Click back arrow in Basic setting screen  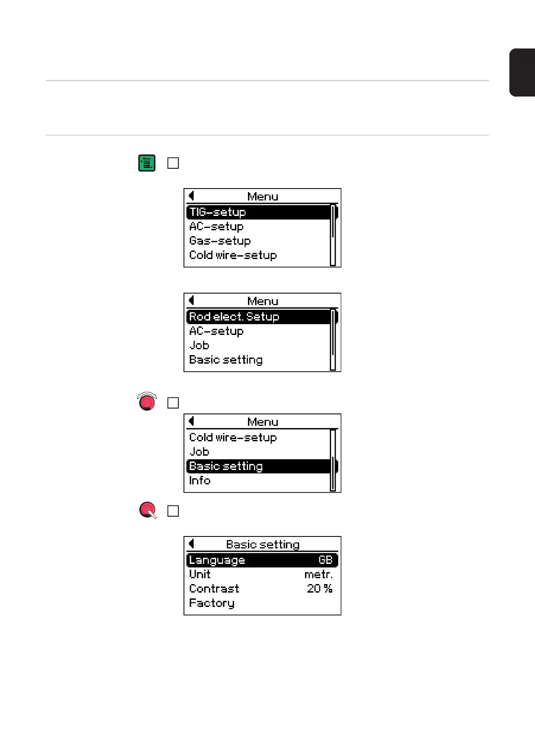[191, 544]
